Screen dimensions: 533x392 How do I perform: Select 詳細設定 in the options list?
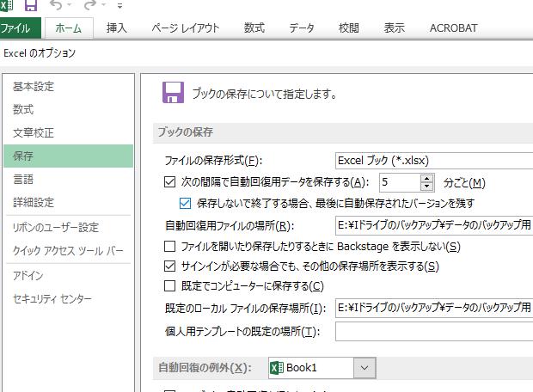[34, 203]
